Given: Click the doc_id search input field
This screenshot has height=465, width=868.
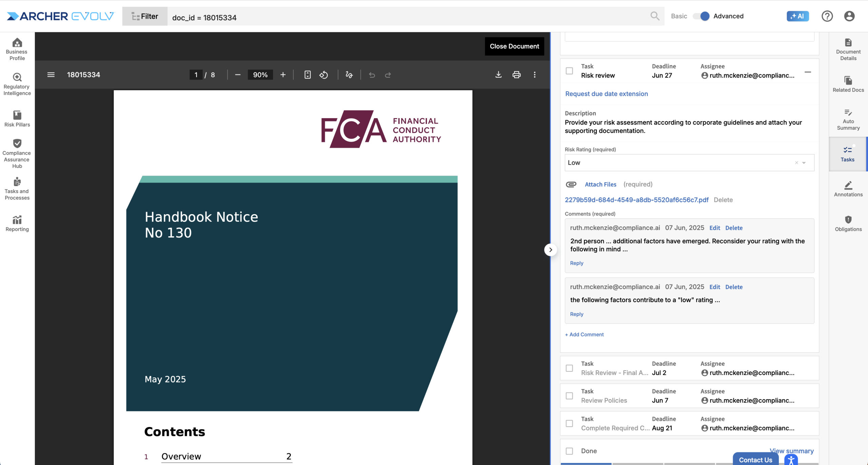Looking at the screenshot, I should tap(407, 17).
